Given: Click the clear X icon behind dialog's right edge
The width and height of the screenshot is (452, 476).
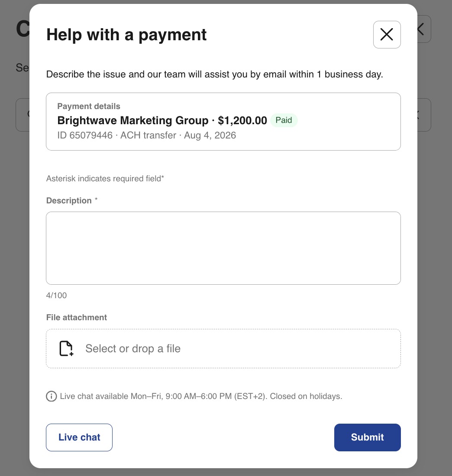Looking at the screenshot, I should tap(417, 115).
